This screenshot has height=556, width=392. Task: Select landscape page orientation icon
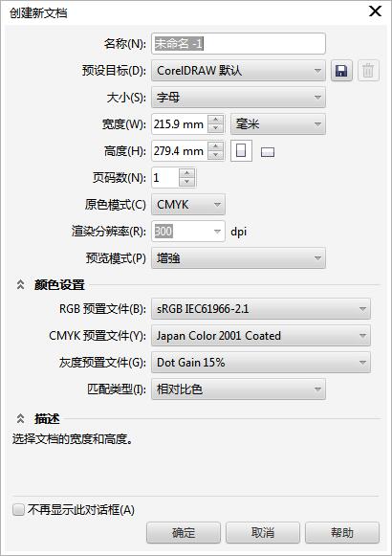[268, 152]
